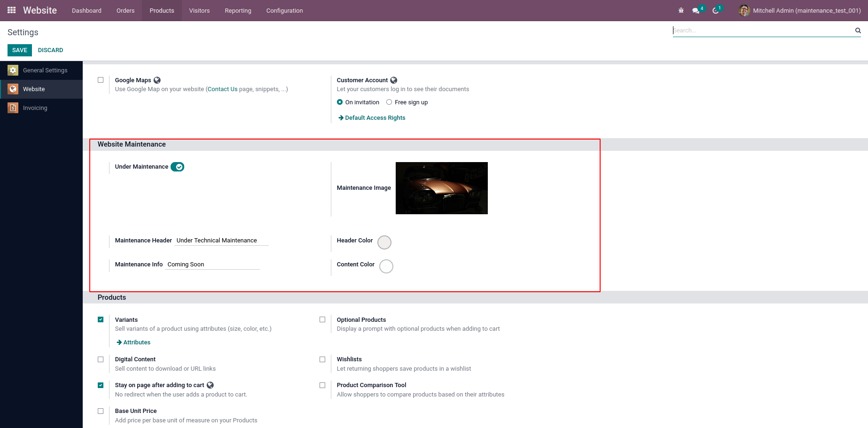Click the Website app title
This screenshot has height=428, width=868.
pos(40,10)
